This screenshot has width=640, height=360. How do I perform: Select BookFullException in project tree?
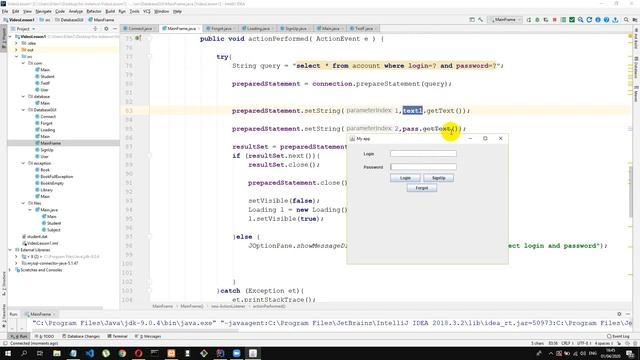(x=56, y=176)
